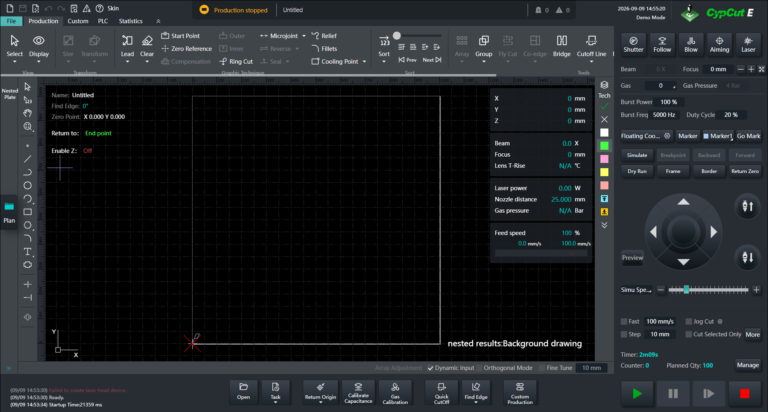The height and width of the screenshot is (412, 768).
Task: Click the Dry Run button
Action: 637,171
